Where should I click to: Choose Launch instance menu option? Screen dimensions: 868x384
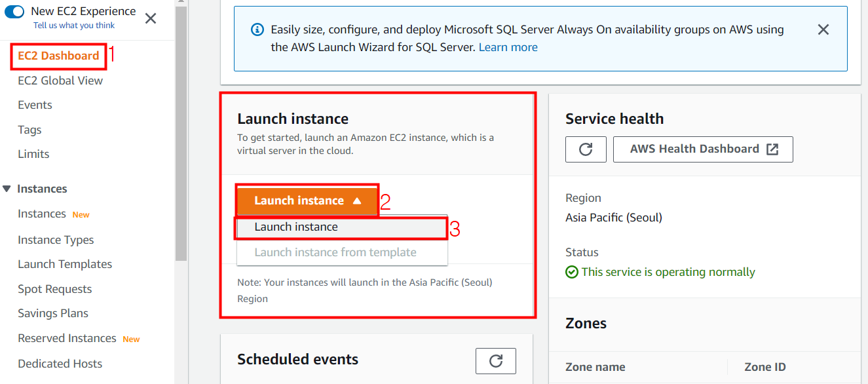342,227
